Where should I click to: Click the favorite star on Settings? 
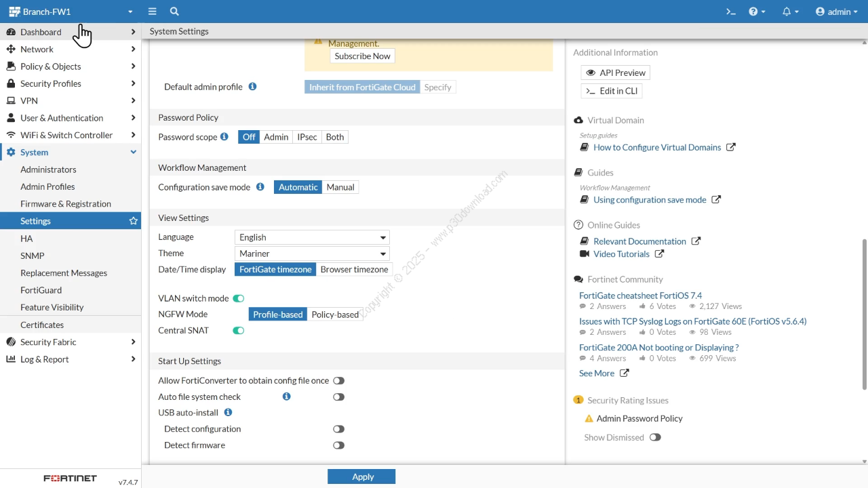134,221
